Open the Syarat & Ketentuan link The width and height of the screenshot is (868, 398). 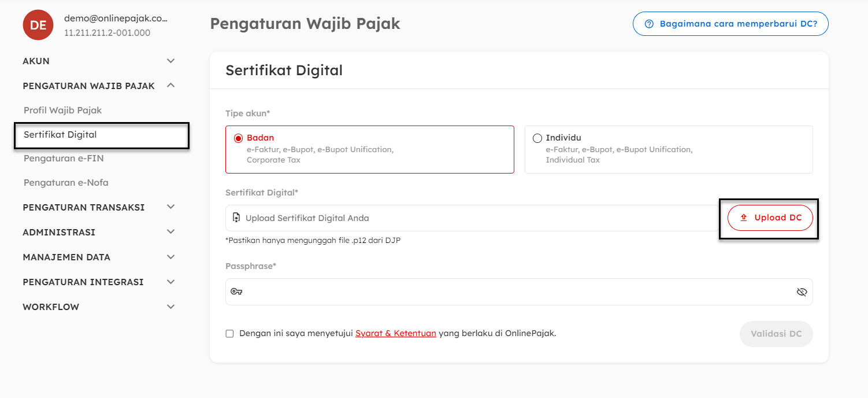[395, 333]
